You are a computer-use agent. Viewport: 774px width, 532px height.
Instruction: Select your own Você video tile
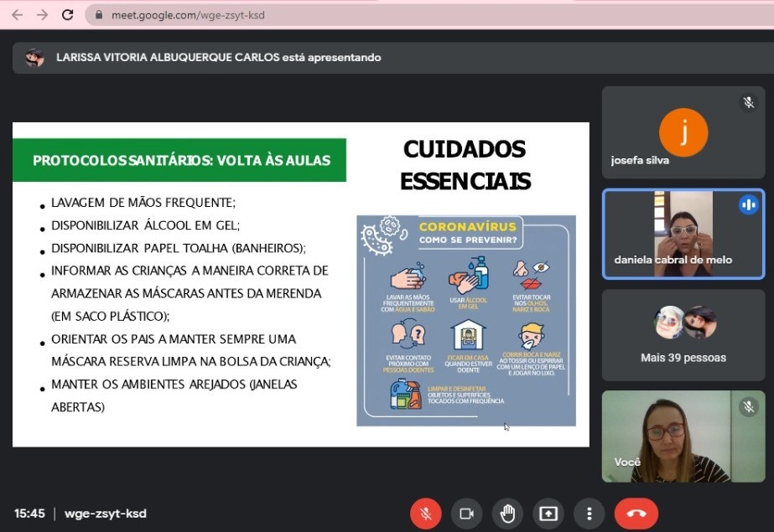(x=683, y=436)
